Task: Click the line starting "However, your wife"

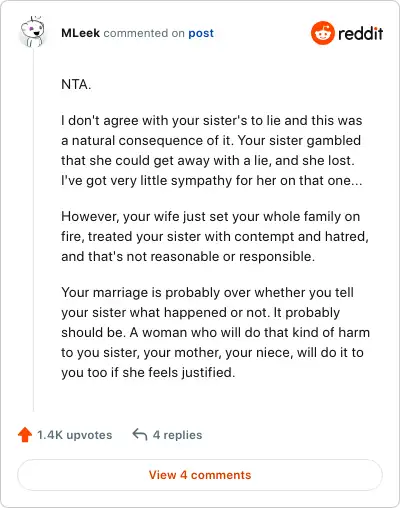Action: click(x=211, y=217)
